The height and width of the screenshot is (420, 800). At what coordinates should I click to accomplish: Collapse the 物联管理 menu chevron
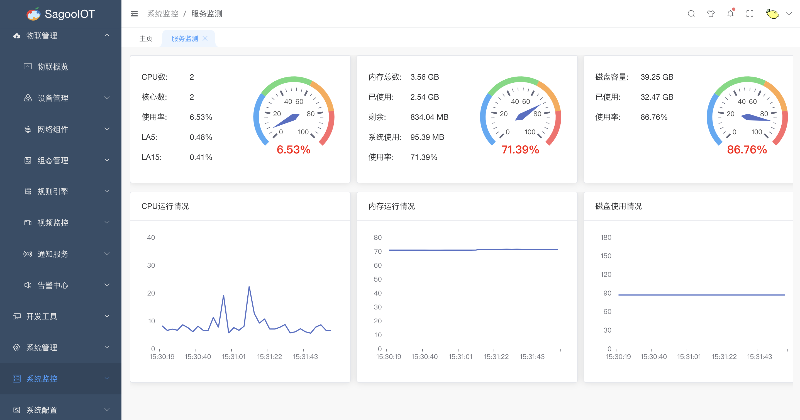point(107,35)
